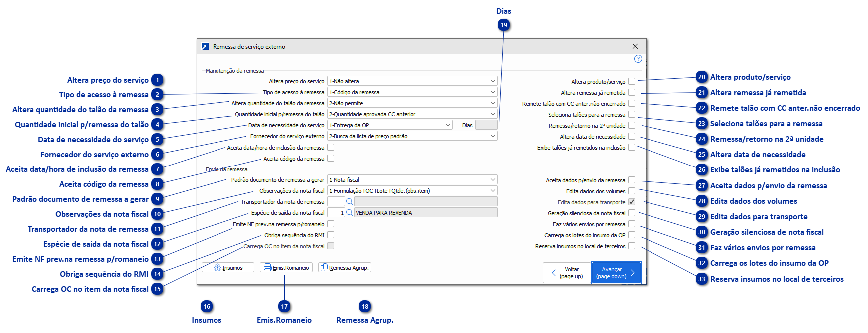Enable Remete talão com CC anter.não encerrado
The width and height of the screenshot is (868, 333).
click(632, 103)
